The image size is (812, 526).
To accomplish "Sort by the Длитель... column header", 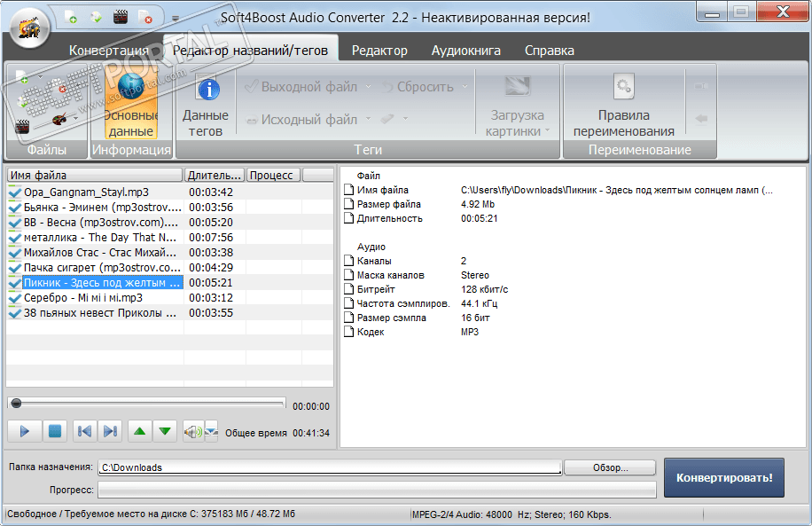I will [215, 175].
